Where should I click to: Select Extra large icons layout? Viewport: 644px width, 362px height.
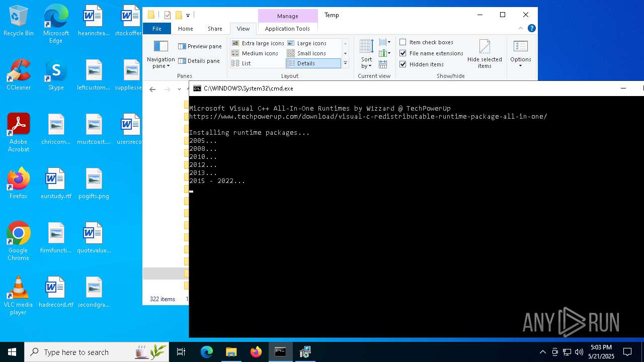[258, 43]
